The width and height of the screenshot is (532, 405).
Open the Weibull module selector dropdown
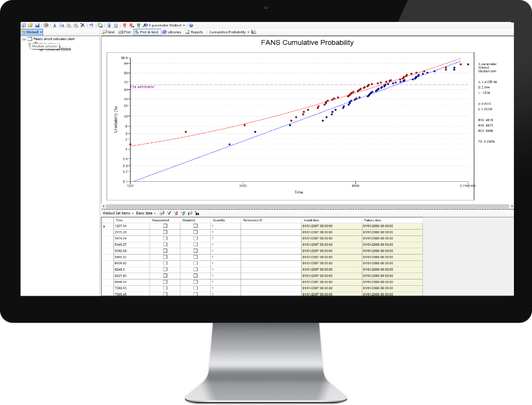[x=32, y=32]
